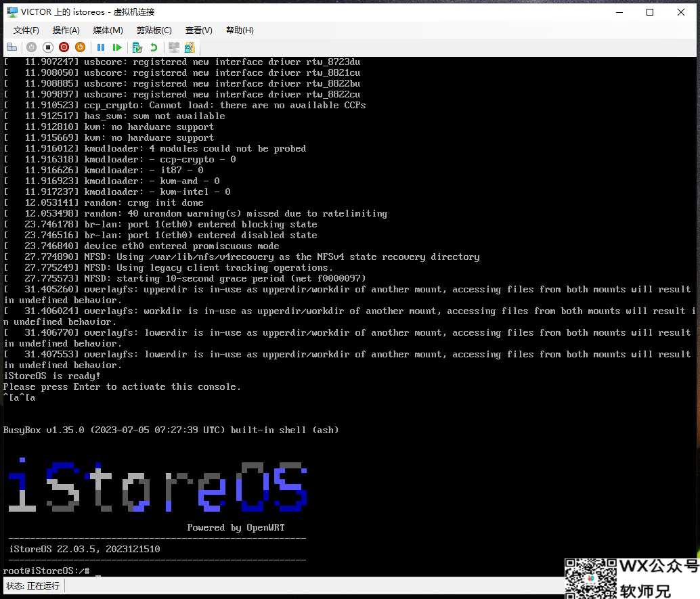Open the 媒体(M) menu
Image resolution: width=700 pixels, height=599 pixels.
click(108, 30)
